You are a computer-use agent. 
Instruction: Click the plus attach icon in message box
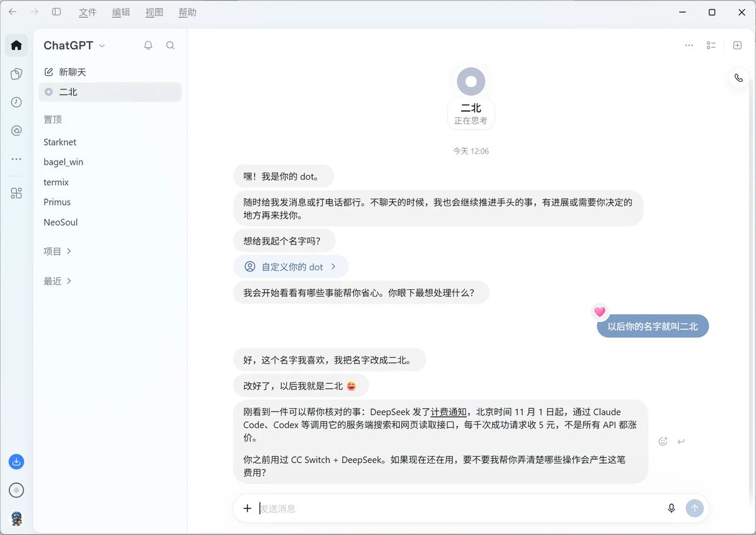coord(248,508)
